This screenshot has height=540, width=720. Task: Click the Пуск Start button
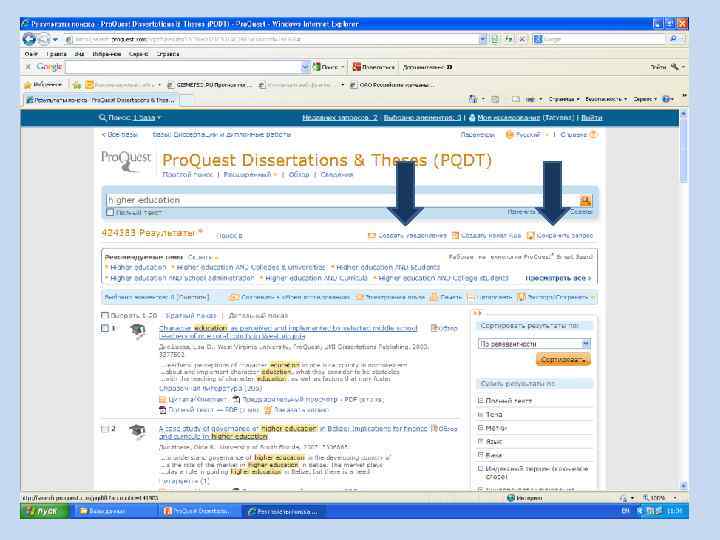click(x=43, y=511)
